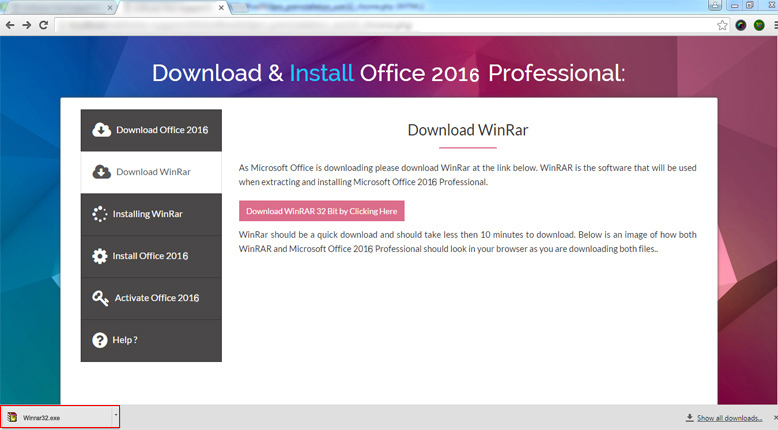
Task: Click the browser forward arrow
Action: (x=27, y=25)
